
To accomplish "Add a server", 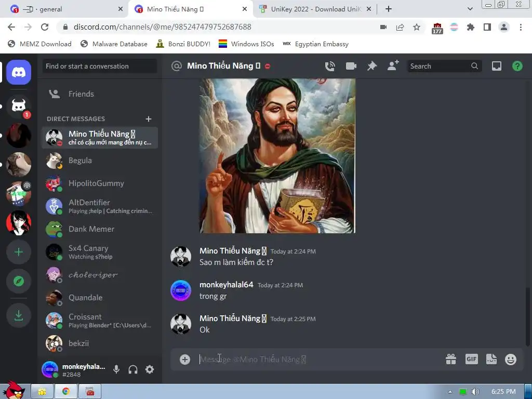I will [19, 252].
